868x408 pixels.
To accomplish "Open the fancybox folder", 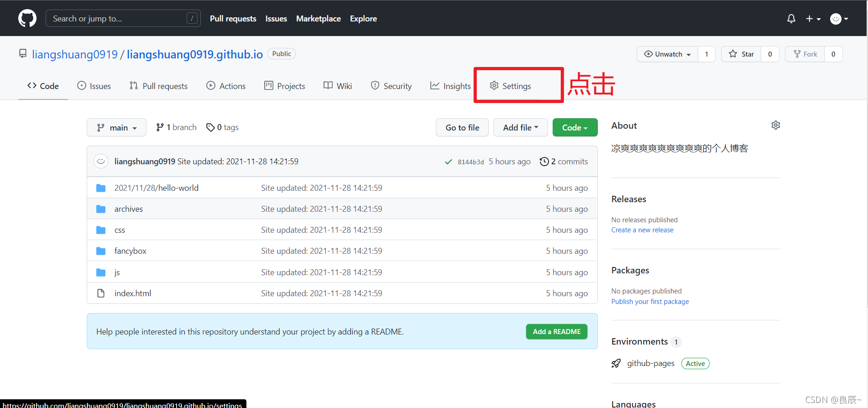I will tap(131, 251).
